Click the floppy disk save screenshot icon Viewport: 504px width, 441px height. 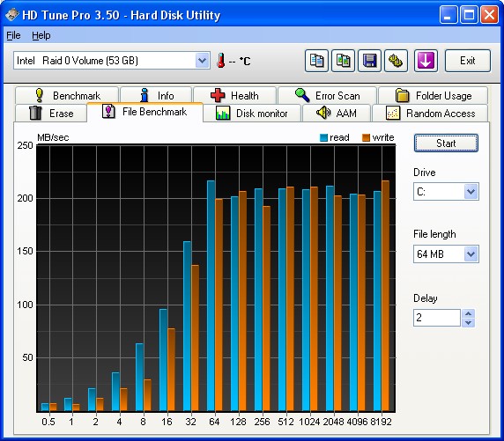coord(369,61)
